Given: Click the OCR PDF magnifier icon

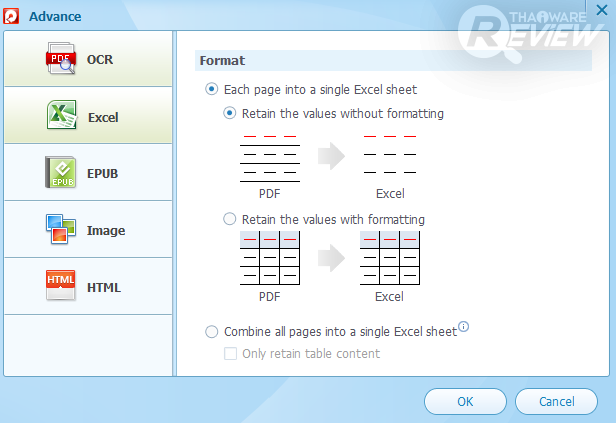Looking at the screenshot, I should [60, 59].
